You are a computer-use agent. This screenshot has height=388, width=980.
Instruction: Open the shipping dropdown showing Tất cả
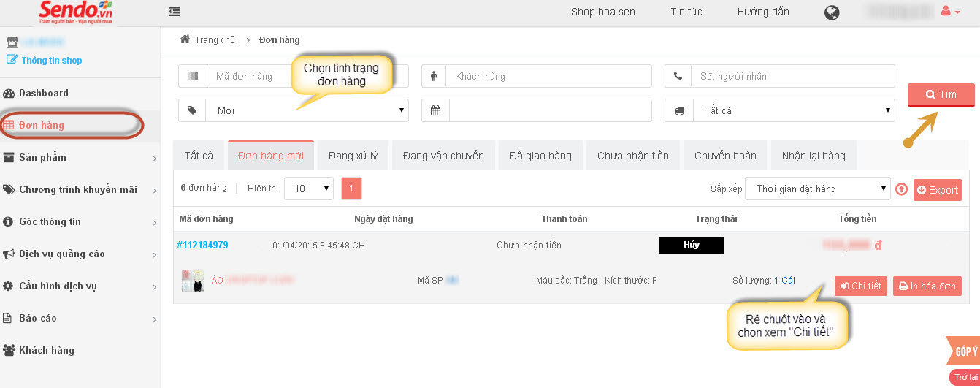[x=794, y=110]
